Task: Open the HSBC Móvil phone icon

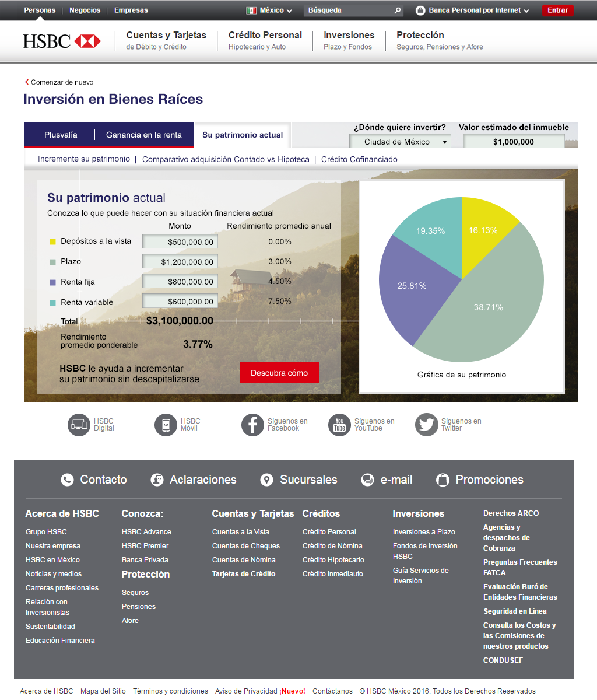Action: click(166, 425)
